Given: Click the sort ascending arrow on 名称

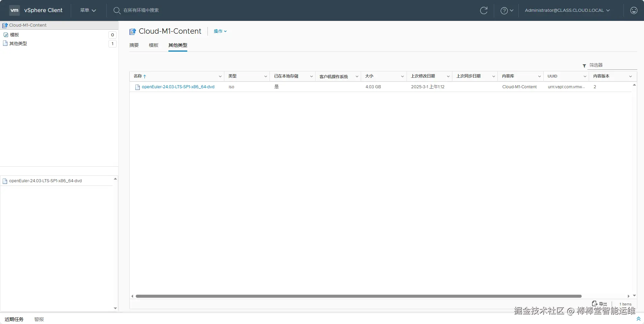Looking at the screenshot, I should (x=145, y=76).
